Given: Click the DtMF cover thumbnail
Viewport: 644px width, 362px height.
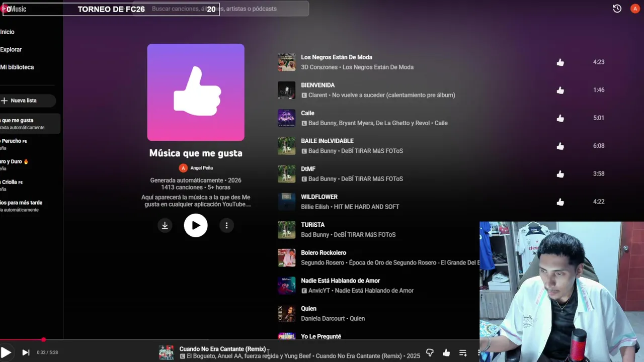Looking at the screenshot, I should click(286, 174).
